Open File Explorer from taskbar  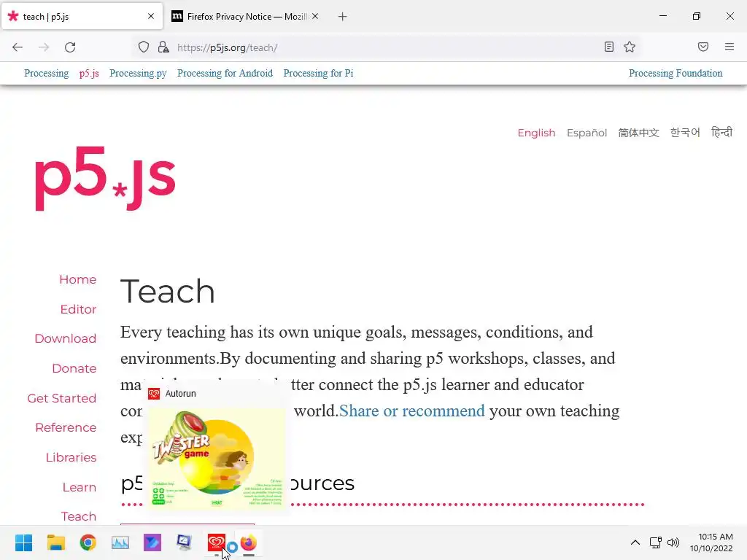pyautogui.click(x=55, y=542)
